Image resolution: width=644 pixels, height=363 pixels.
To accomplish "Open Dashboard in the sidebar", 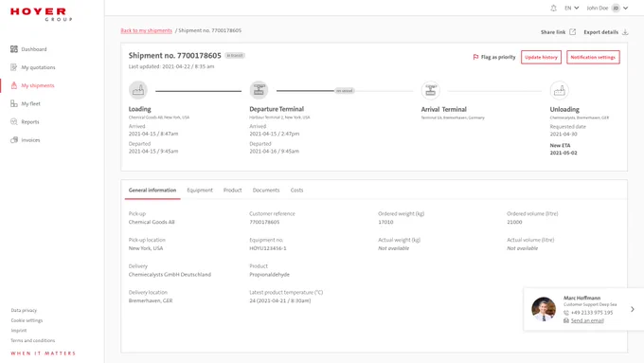I will point(34,49).
